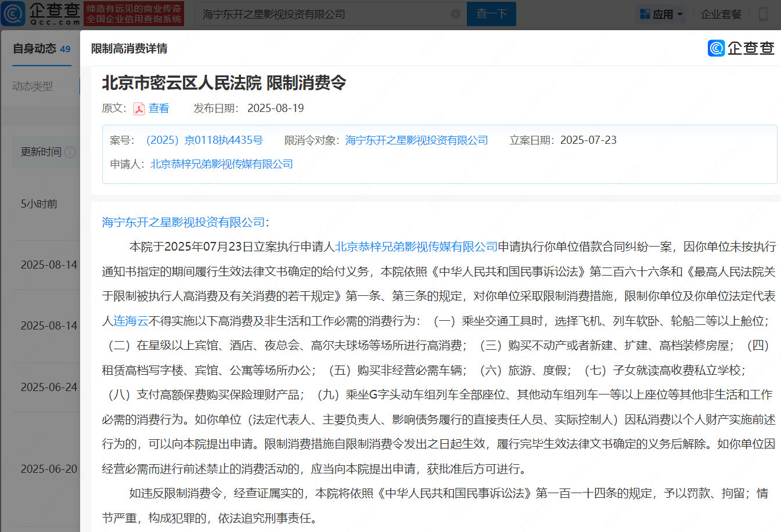Clear the search box with the X icon

pos(456,14)
